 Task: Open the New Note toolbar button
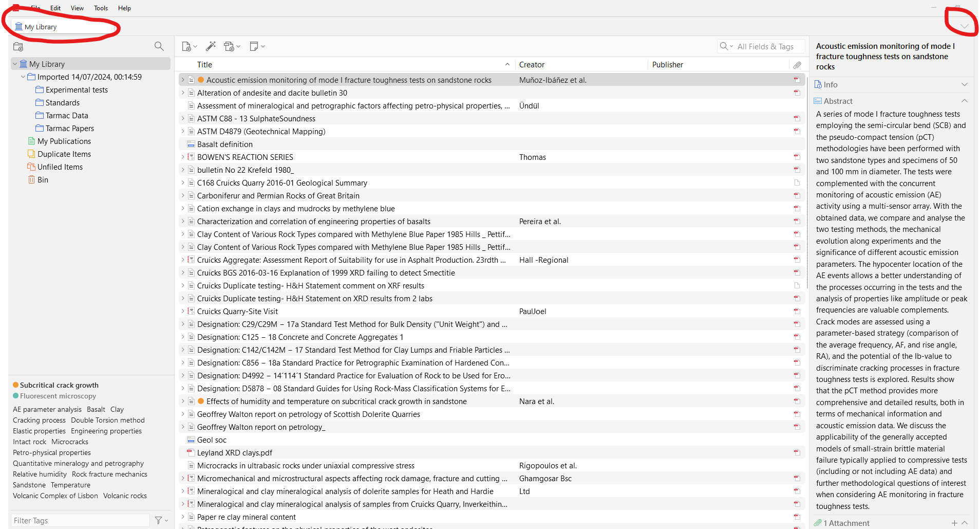(257, 46)
